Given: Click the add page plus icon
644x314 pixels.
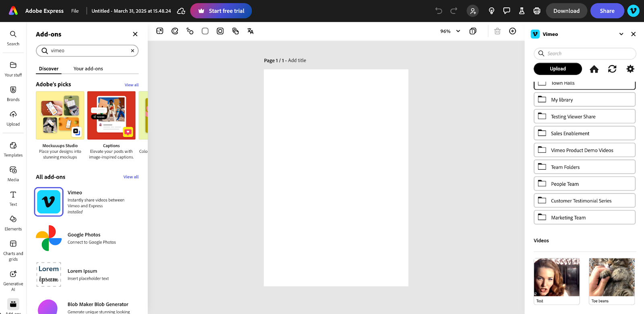Looking at the screenshot, I should point(512,31).
